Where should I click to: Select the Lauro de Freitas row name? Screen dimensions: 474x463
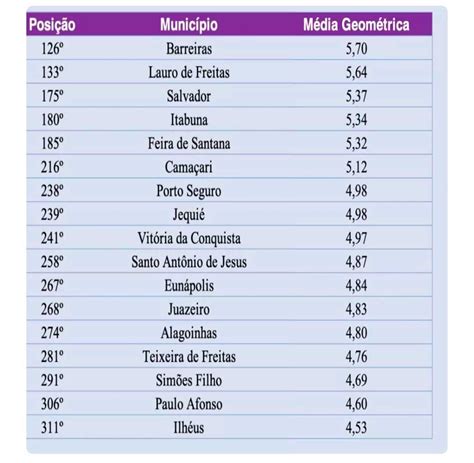point(189,72)
